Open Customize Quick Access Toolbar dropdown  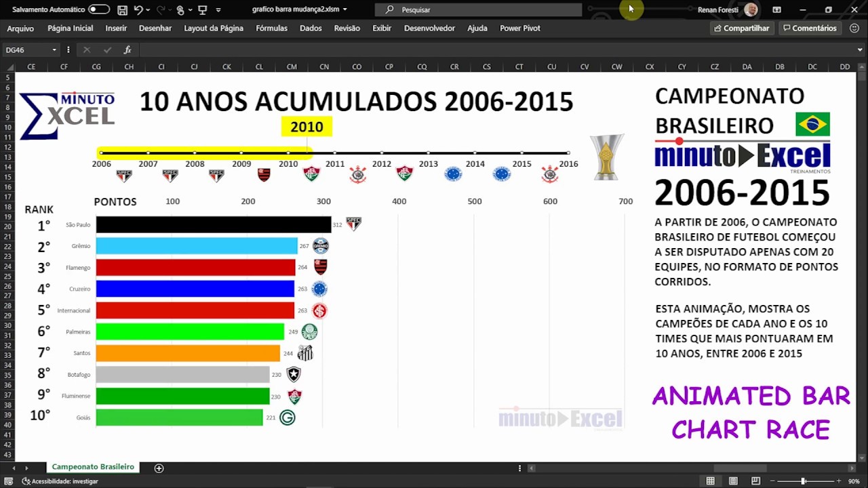218,10
